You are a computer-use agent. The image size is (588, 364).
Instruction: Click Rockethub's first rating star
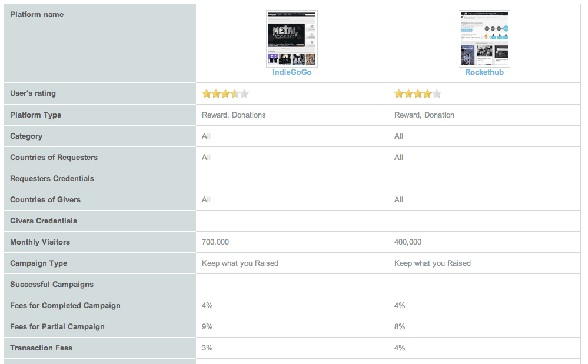pos(399,93)
